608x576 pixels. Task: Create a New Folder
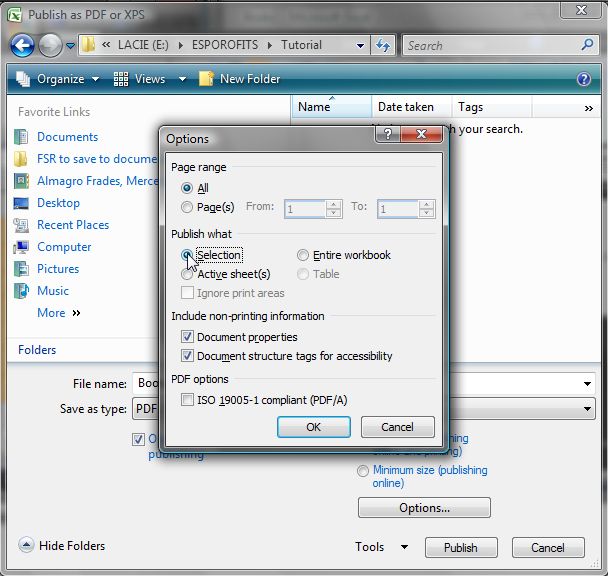(x=239, y=79)
